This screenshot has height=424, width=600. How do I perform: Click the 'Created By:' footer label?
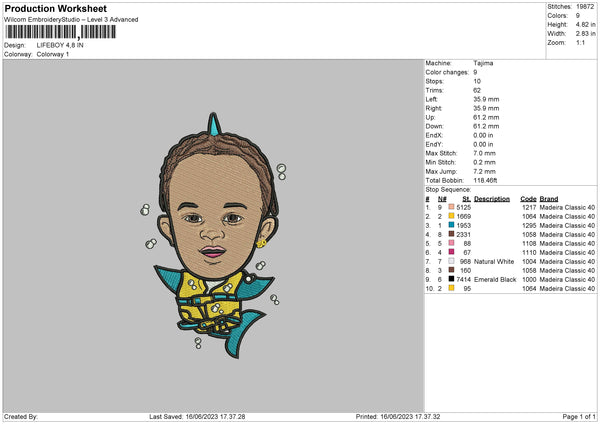coord(21,416)
